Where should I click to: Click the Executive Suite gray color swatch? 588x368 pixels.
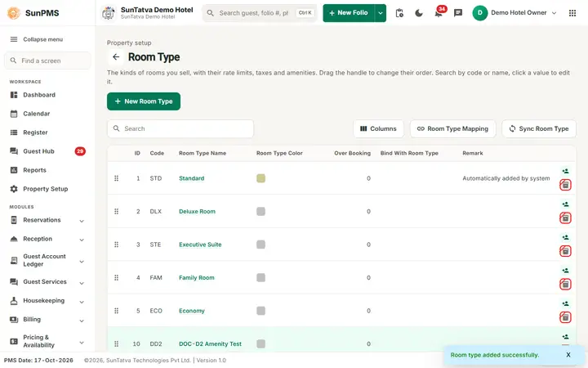click(x=261, y=245)
